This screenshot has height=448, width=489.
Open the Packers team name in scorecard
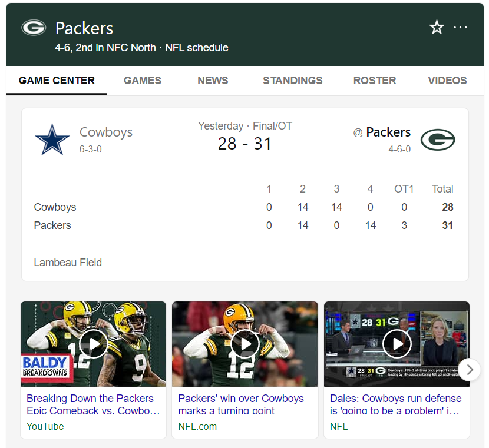pos(388,132)
